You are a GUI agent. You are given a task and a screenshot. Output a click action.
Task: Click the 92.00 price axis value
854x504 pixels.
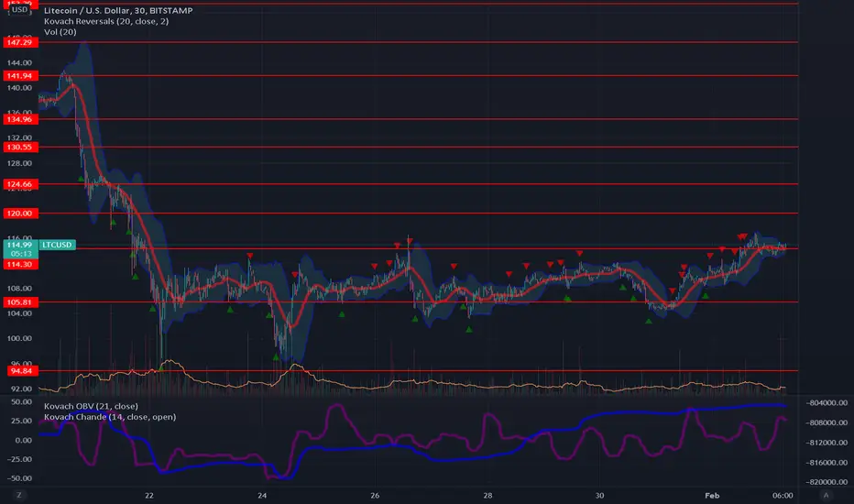click(22, 389)
